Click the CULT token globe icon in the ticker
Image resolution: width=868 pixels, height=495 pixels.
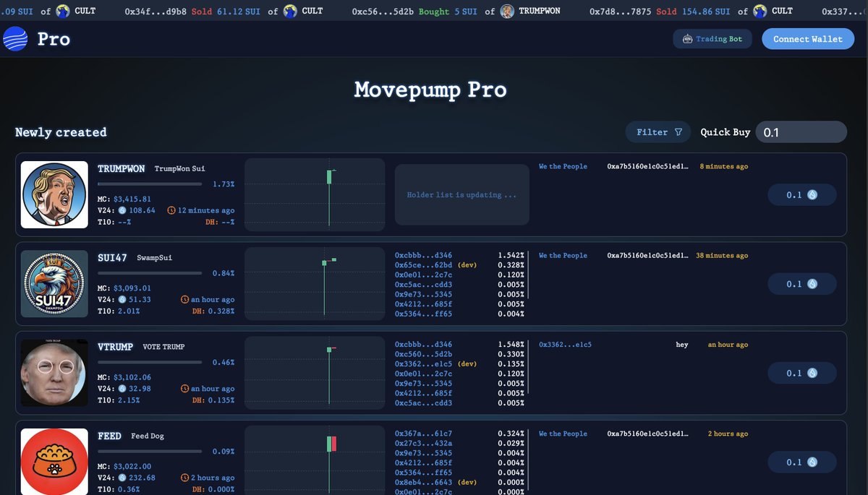(61, 11)
